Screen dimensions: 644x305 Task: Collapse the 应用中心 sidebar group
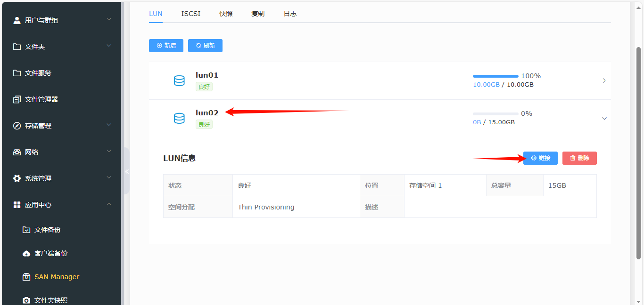109,204
